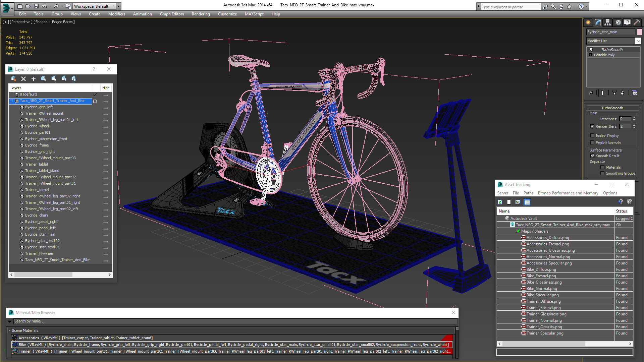The height and width of the screenshot is (362, 644).
Task: Collapse the Tacx_NEO_2T_Smart_Trainer_And_Bike layer tree
Action: (11, 101)
